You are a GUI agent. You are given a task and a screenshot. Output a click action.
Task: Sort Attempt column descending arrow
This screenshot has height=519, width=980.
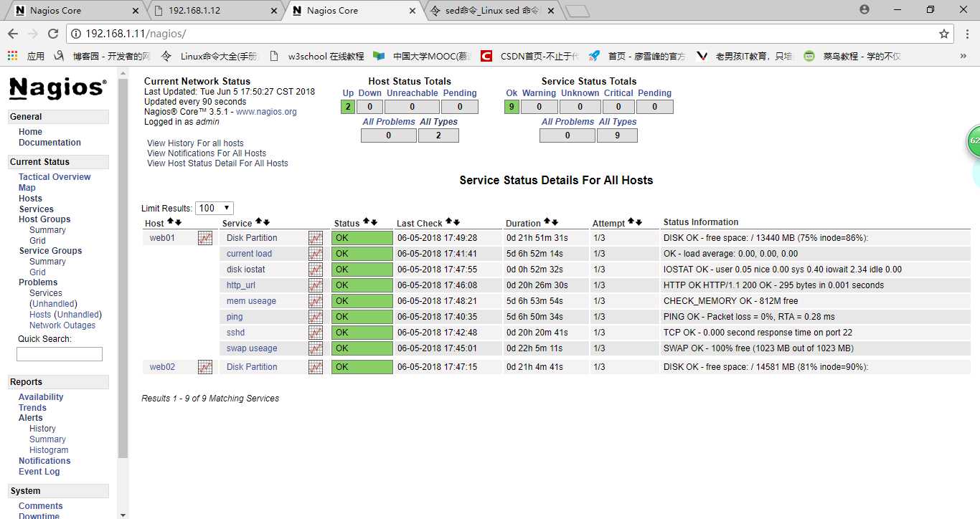click(x=639, y=222)
